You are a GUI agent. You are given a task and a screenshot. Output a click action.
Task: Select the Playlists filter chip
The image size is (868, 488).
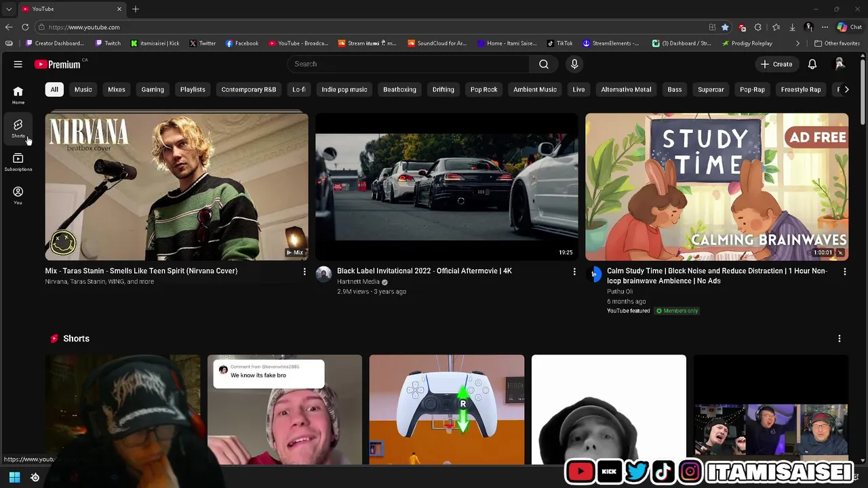[193, 89]
